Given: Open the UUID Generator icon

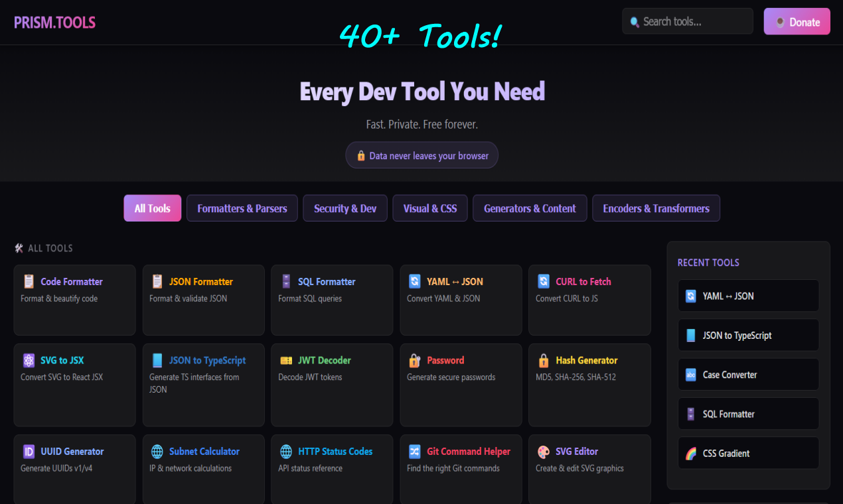Looking at the screenshot, I should pos(28,451).
